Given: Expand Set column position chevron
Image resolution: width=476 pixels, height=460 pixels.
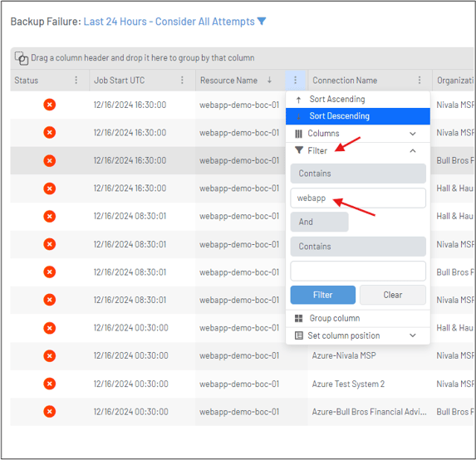Looking at the screenshot, I should pos(413,335).
